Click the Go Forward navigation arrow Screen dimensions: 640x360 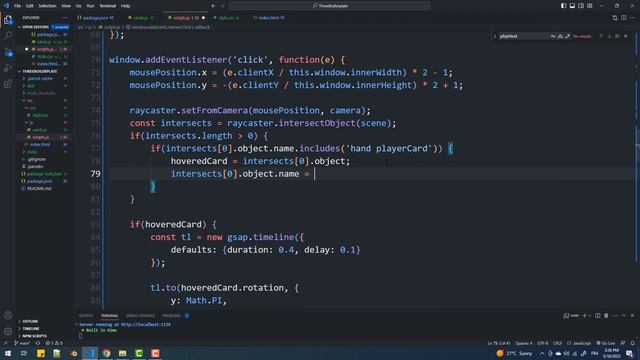click(223, 6)
